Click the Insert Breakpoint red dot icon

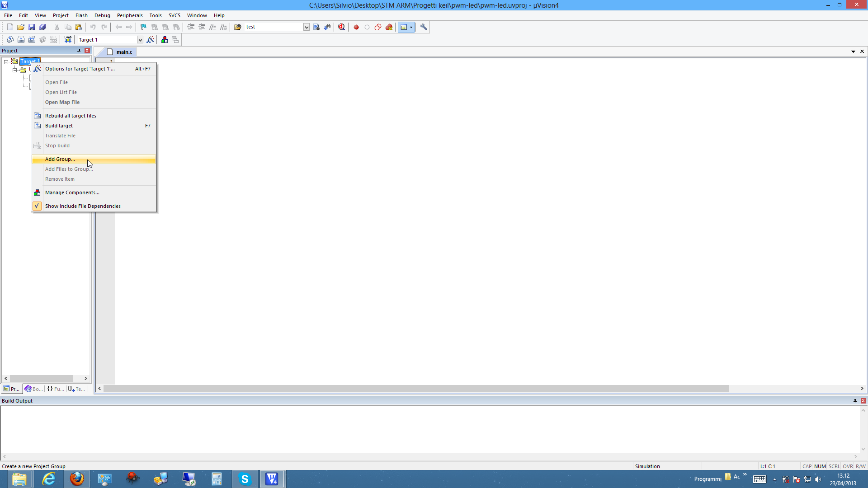tap(356, 27)
